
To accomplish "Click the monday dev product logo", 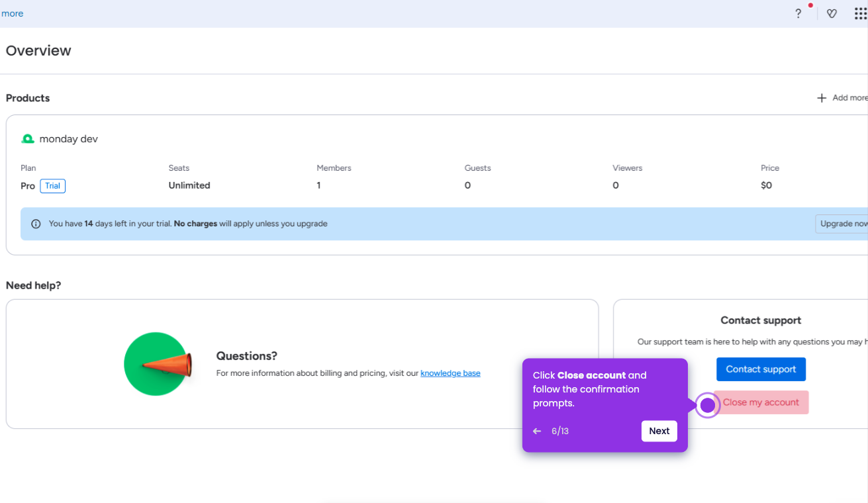I will (x=28, y=139).
